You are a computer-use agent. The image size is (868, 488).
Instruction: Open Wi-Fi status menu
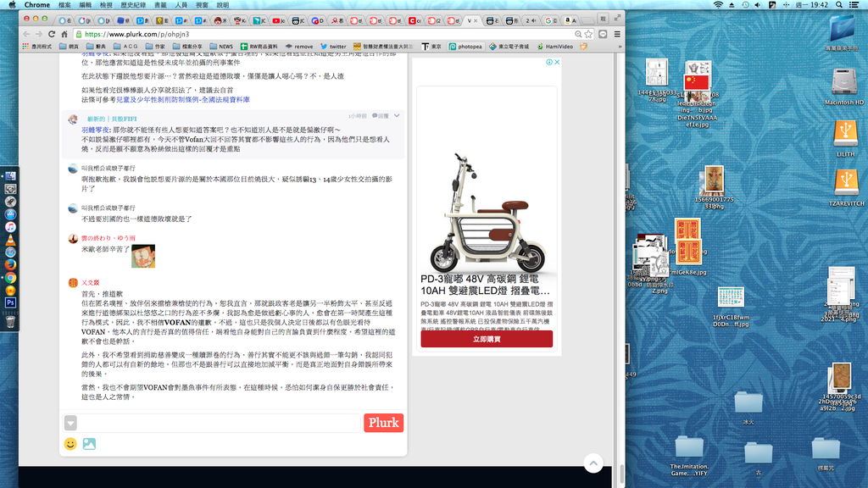point(718,5)
